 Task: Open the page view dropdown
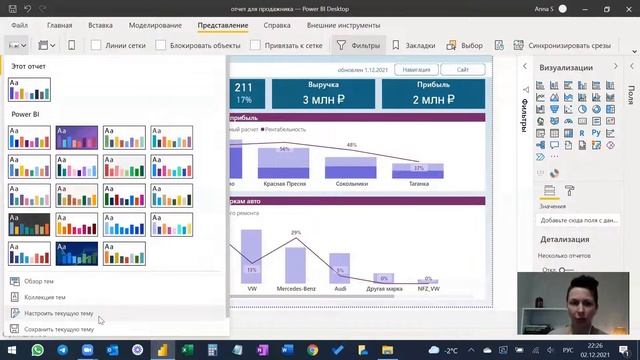pyautogui.click(x=46, y=45)
